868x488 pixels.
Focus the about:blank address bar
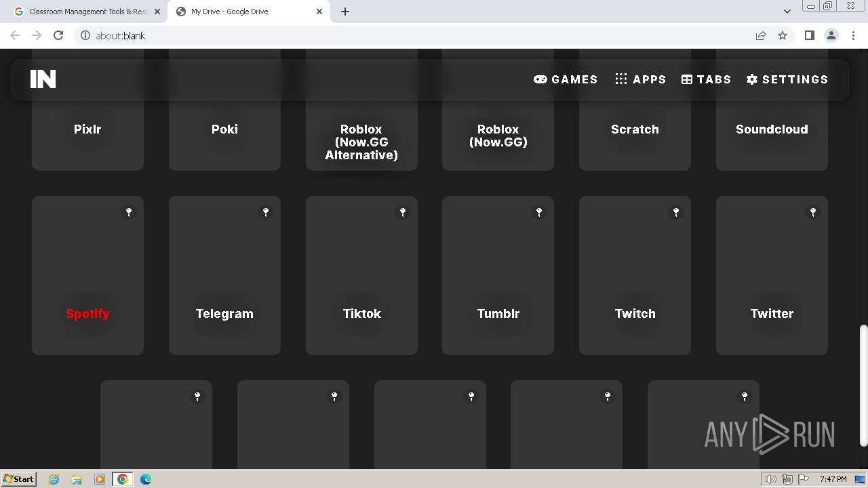[x=414, y=35]
